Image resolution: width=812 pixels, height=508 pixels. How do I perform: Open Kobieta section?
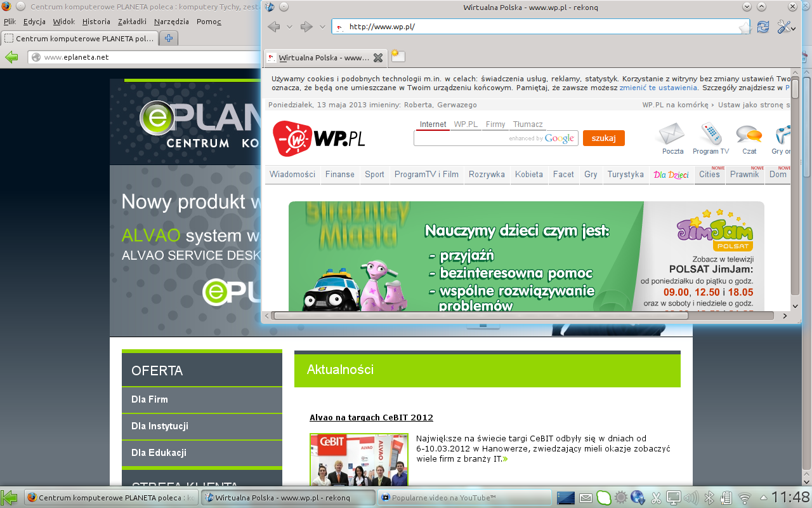pyautogui.click(x=529, y=175)
